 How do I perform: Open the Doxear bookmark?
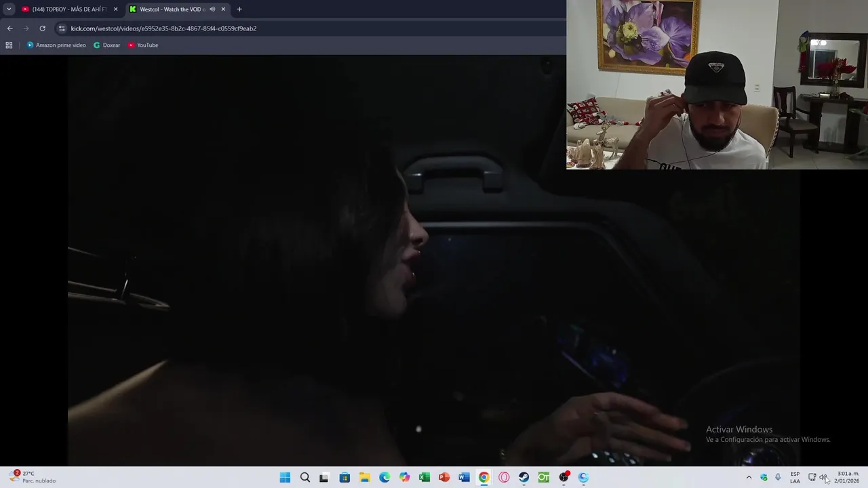[x=107, y=45]
